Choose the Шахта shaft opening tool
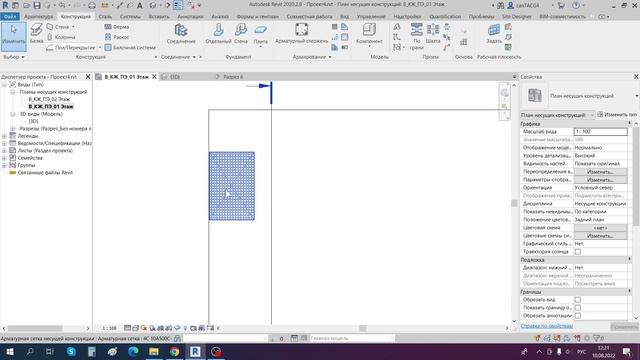The image size is (640, 360). coord(433,33)
